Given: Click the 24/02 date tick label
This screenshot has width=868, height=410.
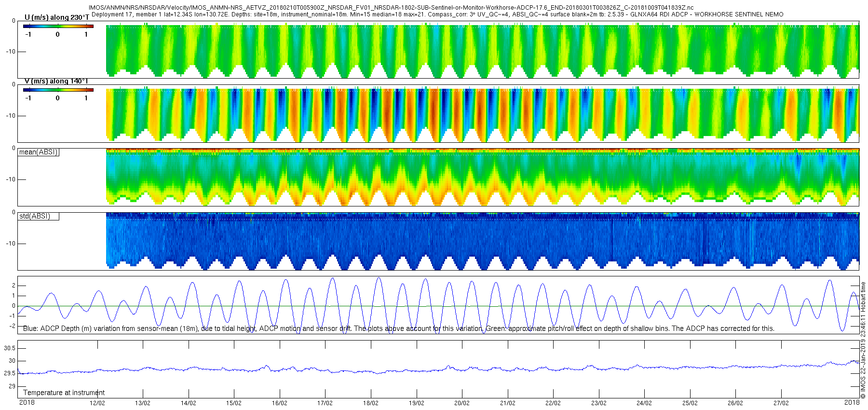Looking at the screenshot, I should pyautogui.click(x=644, y=403).
